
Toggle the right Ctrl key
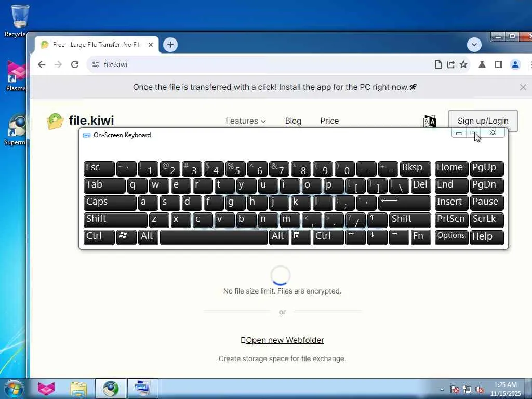point(328,237)
